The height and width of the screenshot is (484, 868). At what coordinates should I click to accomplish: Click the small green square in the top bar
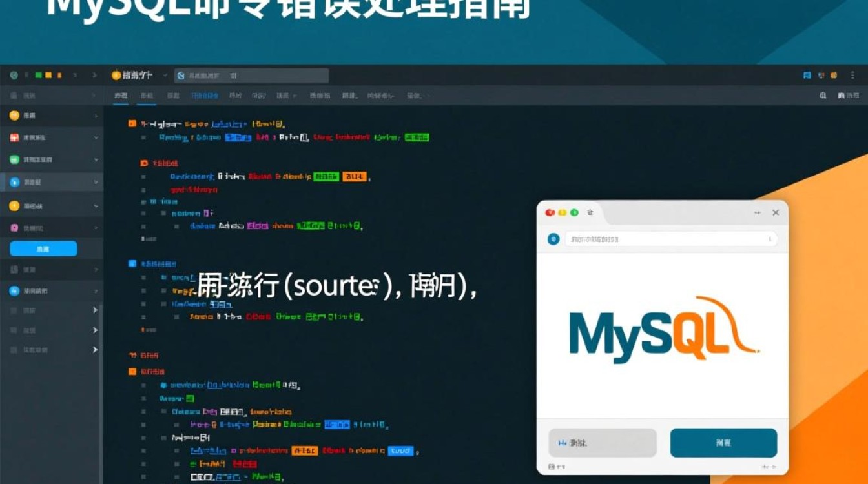[x=38, y=76]
